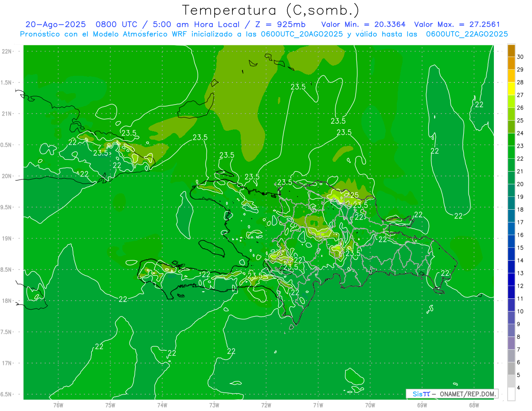Select the orange colorbar swatch between 29 and 30

[512, 63]
